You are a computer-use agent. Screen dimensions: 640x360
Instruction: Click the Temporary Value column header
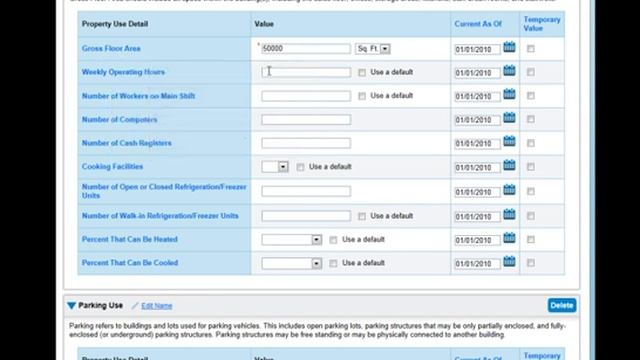pos(542,24)
